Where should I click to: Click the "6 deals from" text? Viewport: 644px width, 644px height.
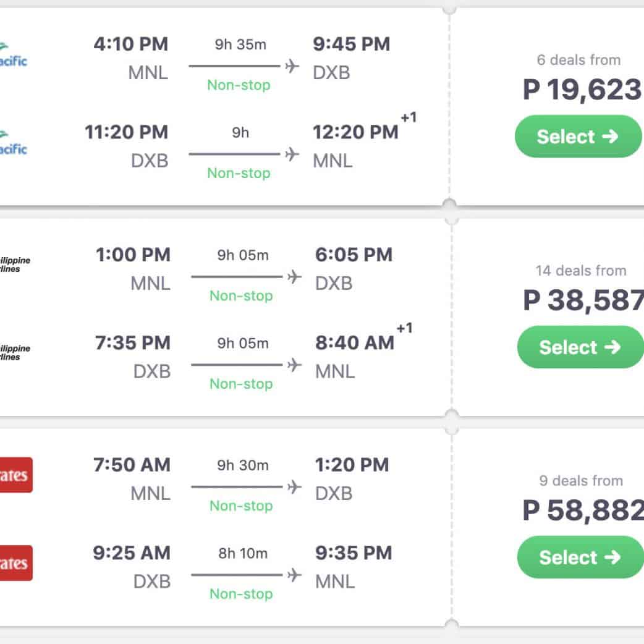tap(578, 60)
